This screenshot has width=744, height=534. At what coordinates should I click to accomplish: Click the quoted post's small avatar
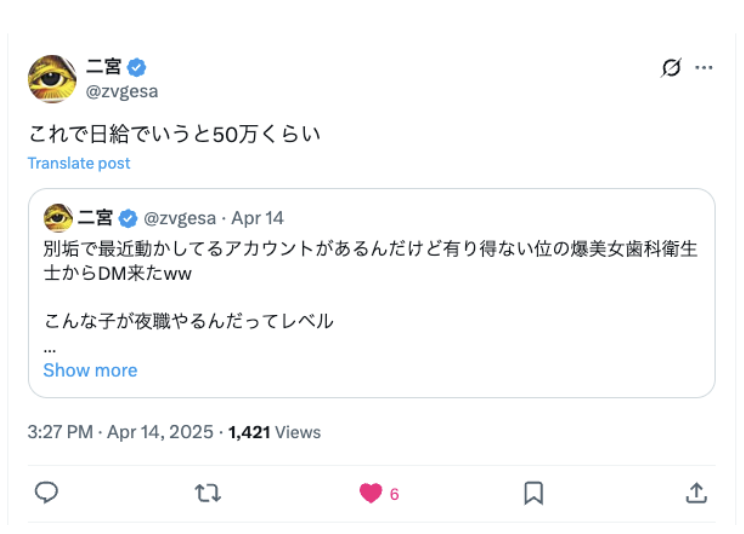(58, 217)
